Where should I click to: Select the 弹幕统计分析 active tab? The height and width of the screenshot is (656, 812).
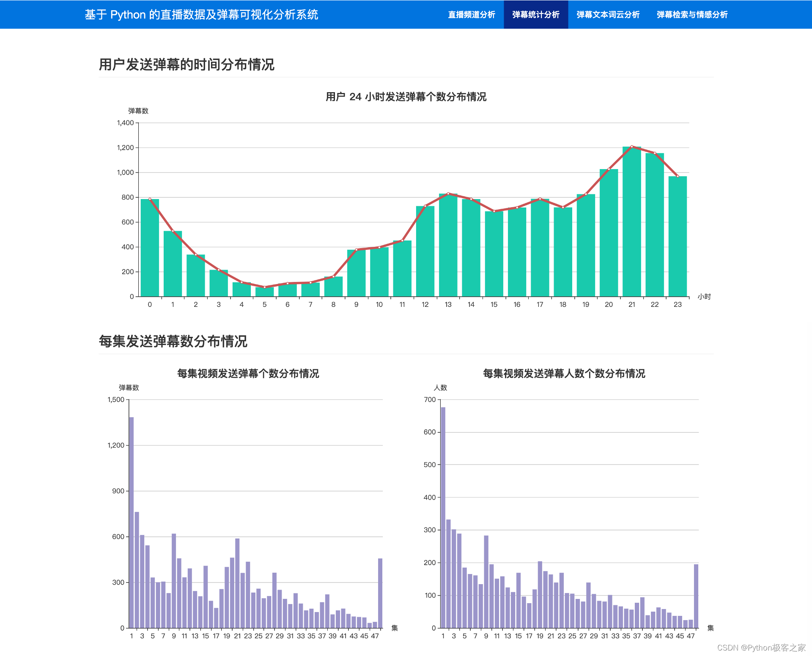pyautogui.click(x=535, y=14)
